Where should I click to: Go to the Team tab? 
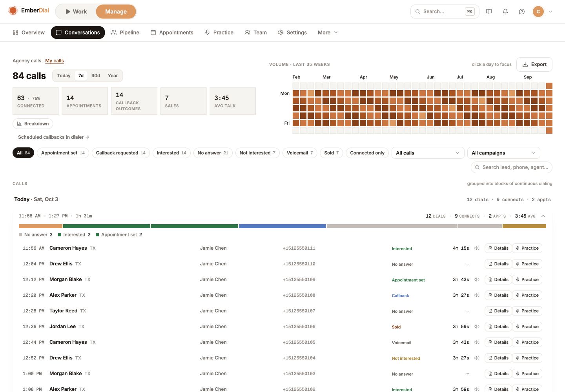tap(255, 33)
